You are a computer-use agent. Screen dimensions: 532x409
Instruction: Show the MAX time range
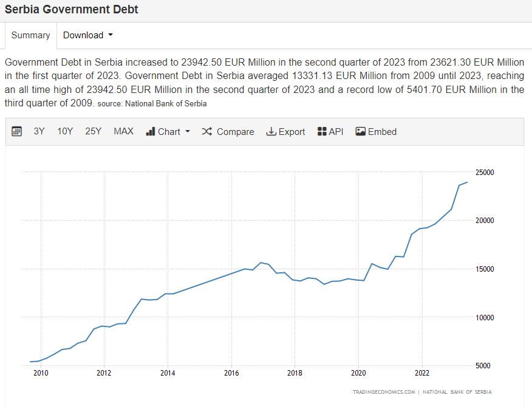tap(123, 132)
